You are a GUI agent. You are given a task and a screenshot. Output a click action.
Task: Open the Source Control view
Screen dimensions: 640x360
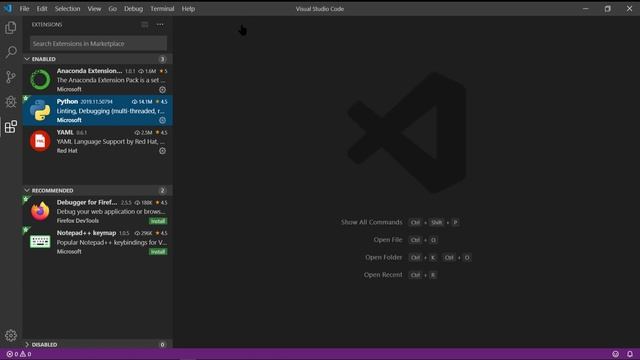11,77
